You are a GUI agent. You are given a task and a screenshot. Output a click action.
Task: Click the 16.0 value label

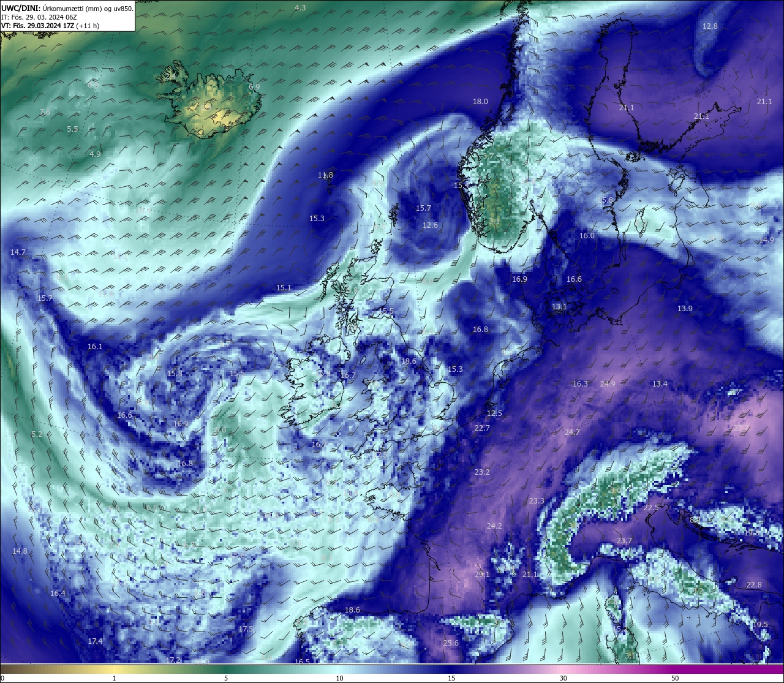tap(587, 236)
